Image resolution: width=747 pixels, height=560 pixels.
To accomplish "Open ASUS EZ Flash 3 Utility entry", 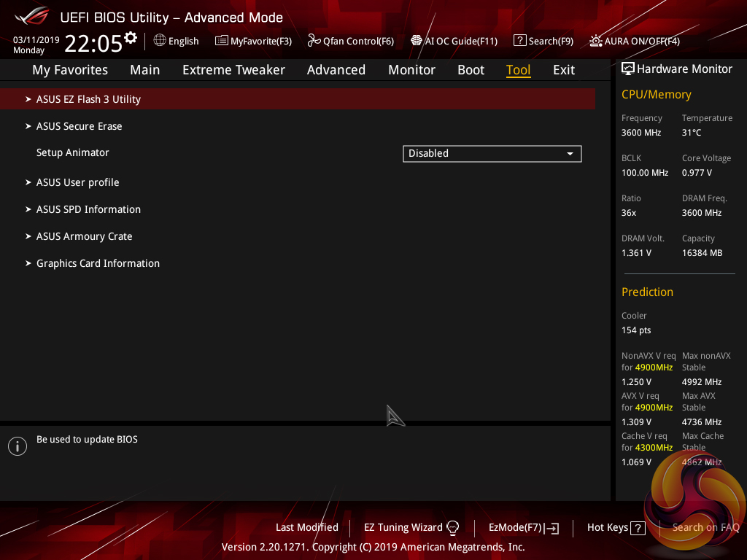I will (298, 99).
